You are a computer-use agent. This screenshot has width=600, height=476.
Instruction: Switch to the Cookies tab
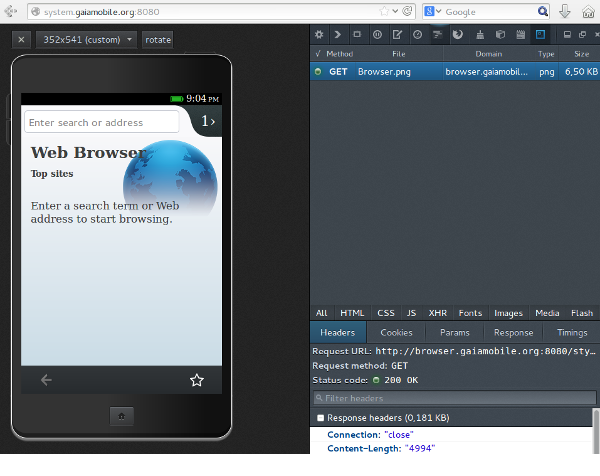click(x=396, y=332)
